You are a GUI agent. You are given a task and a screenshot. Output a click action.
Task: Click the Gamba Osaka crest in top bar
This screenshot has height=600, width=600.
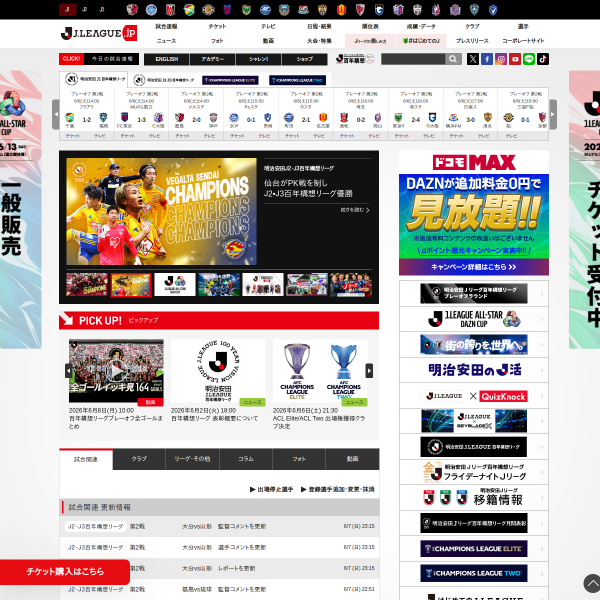(379, 10)
